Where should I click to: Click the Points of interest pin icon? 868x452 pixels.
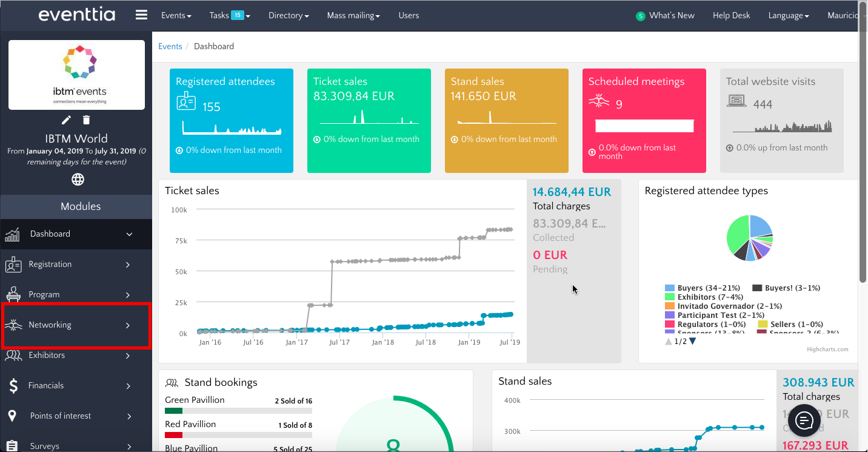13,416
